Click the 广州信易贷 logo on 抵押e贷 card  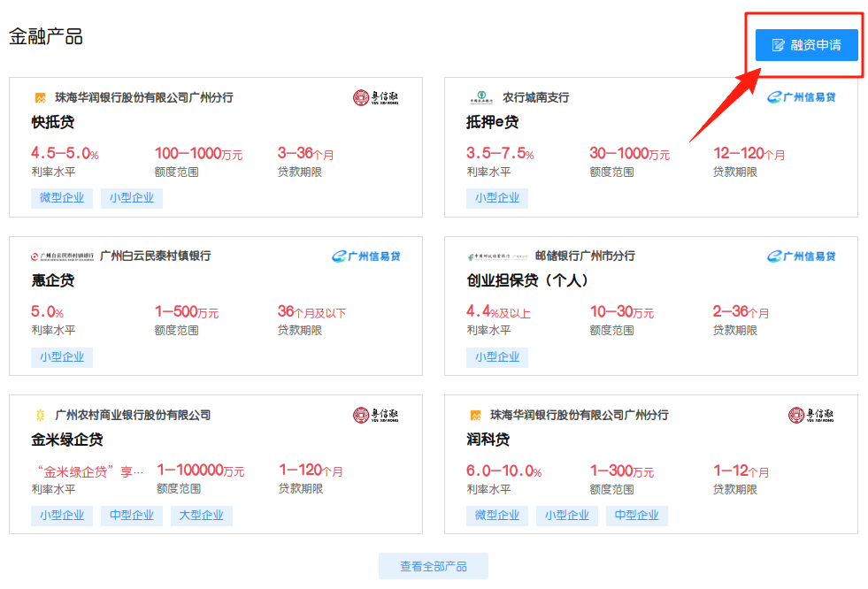pos(801,97)
